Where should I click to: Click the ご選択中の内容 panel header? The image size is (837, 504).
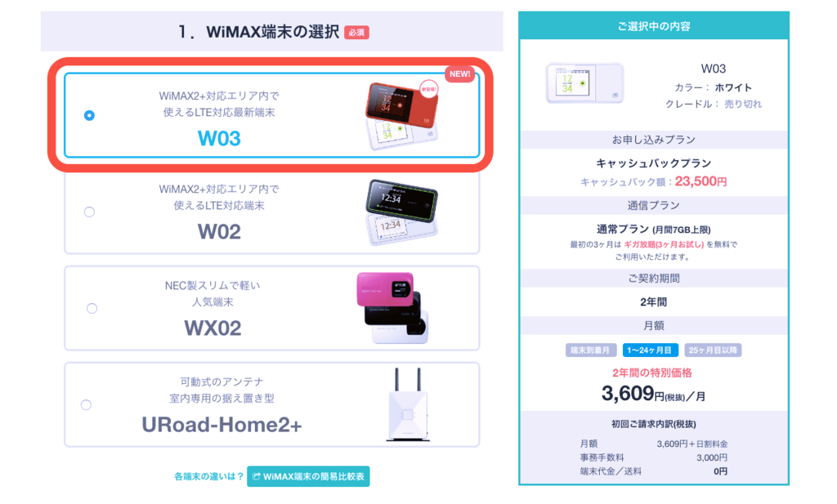click(653, 26)
